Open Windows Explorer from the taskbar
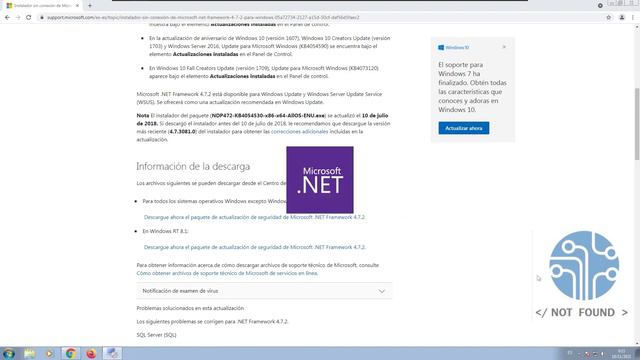The height and width of the screenshot is (360, 640). point(29,353)
